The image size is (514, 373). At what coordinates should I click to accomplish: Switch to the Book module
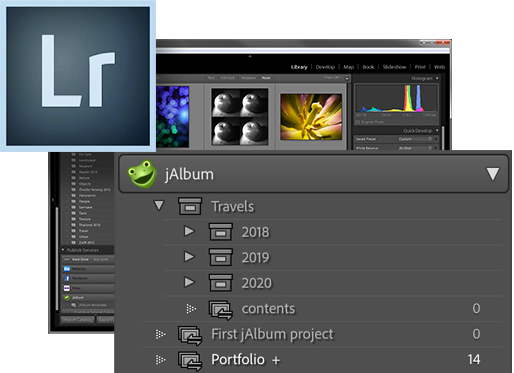pyautogui.click(x=368, y=67)
